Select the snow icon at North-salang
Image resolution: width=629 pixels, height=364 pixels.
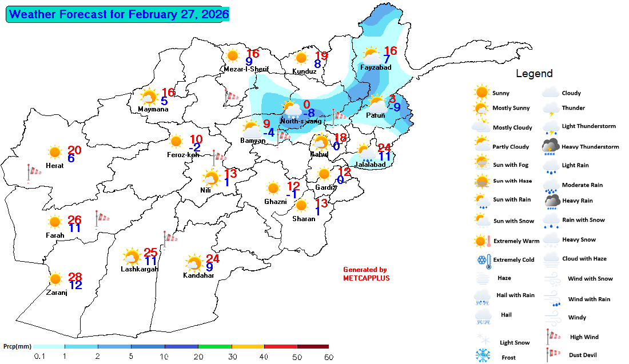point(291,109)
